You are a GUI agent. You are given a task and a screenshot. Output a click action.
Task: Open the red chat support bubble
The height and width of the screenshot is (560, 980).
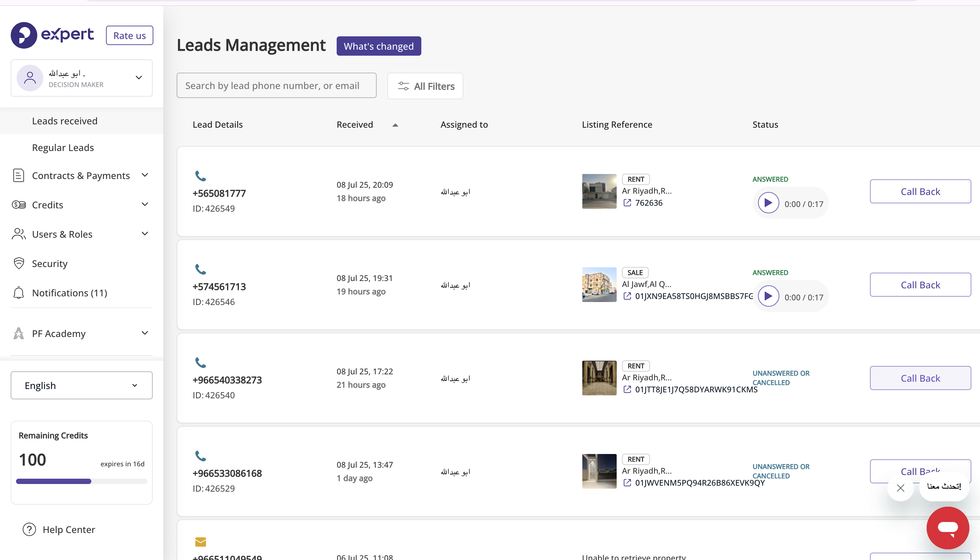click(948, 528)
